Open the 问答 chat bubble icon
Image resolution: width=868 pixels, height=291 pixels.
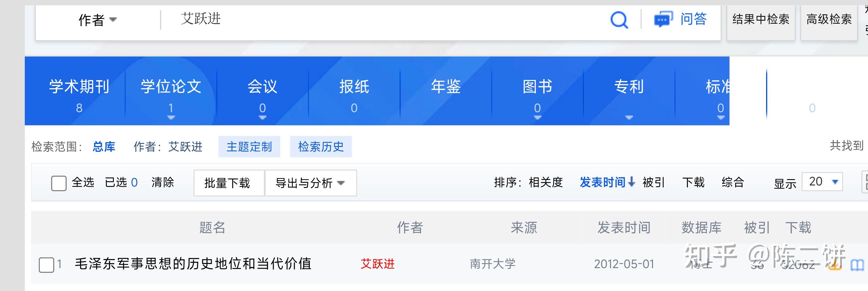(x=663, y=19)
